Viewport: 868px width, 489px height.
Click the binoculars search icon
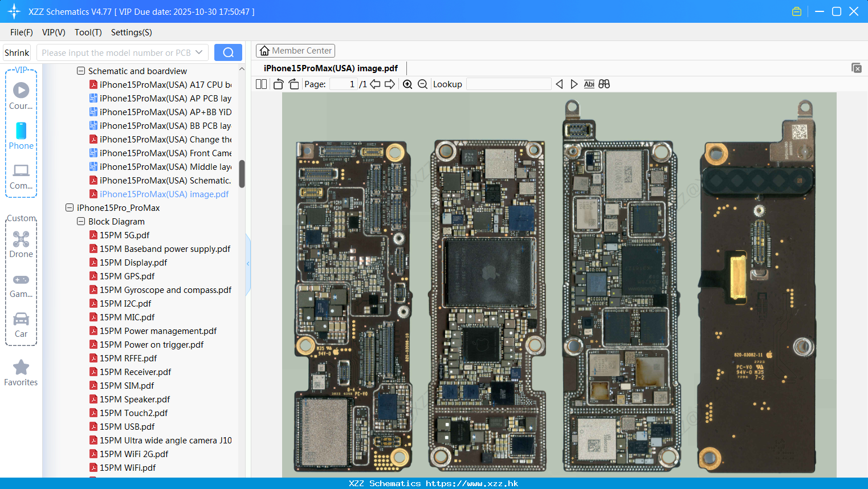pos(604,84)
